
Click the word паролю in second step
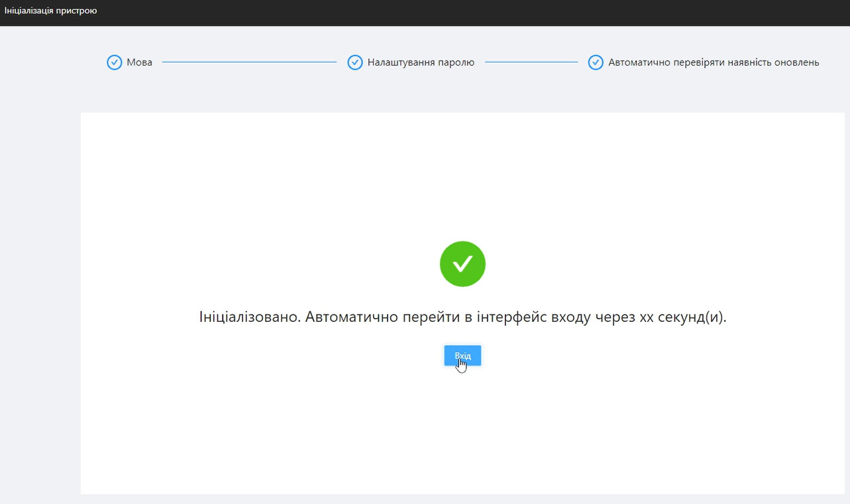[x=458, y=62]
